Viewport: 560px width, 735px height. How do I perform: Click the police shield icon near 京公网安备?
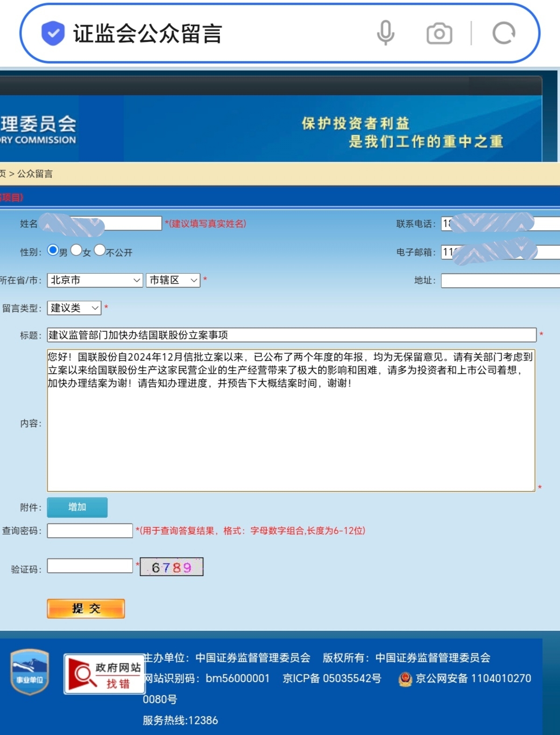[x=405, y=678]
